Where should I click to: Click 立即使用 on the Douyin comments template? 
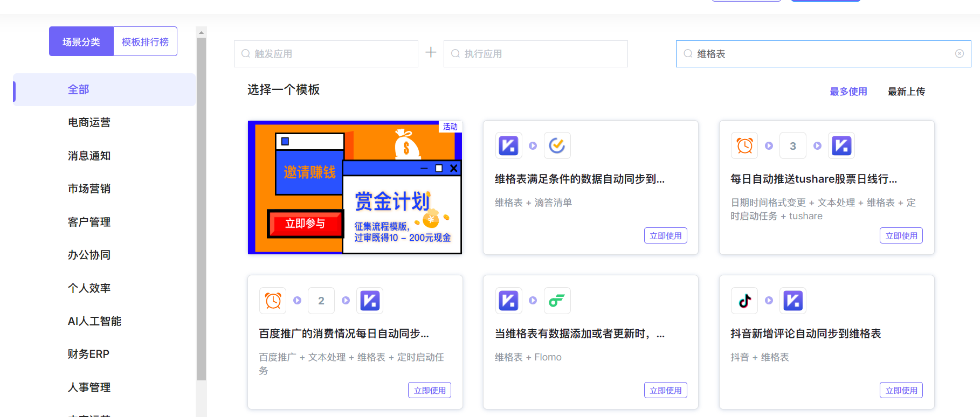901,390
